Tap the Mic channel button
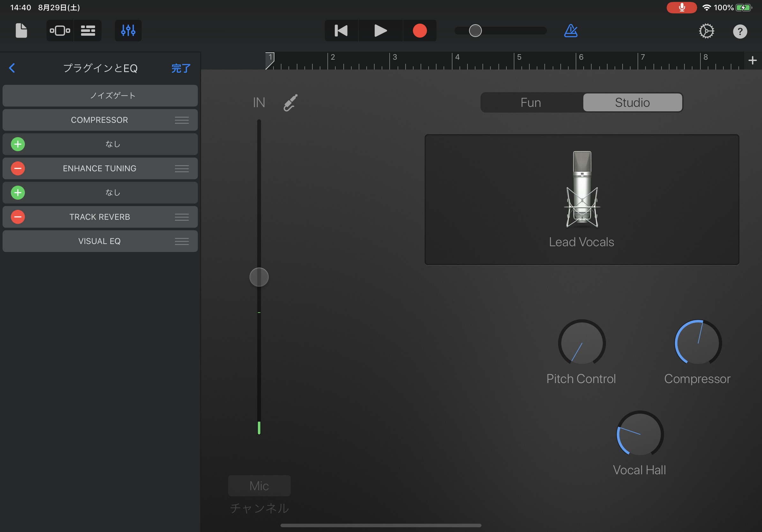 click(259, 485)
